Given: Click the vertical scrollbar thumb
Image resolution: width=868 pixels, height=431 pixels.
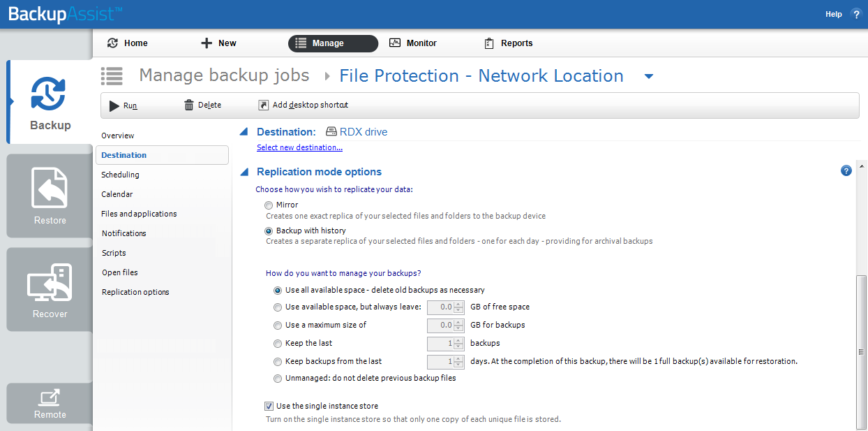Looking at the screenshot, I should [860, 352].
